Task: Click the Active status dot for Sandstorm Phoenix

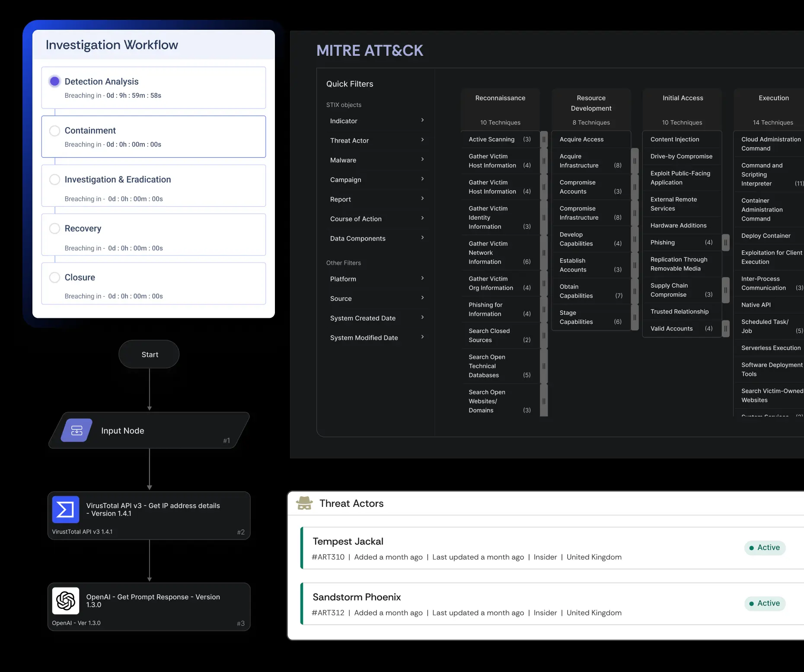Action: pyautogui.click(x=753, y=604)
